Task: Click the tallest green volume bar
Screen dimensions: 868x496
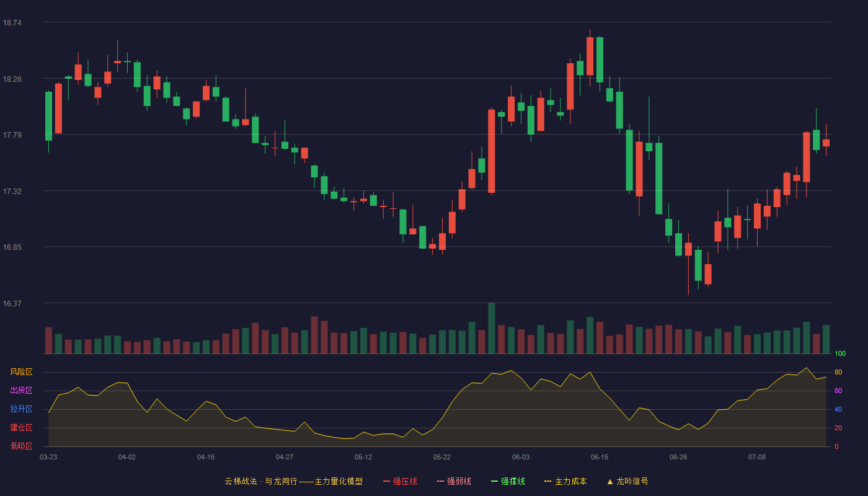Action: click(x=492, y=328)
